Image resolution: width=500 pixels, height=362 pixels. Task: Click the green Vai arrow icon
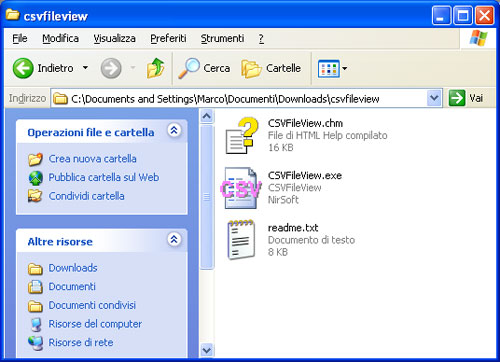click(457, 98)
